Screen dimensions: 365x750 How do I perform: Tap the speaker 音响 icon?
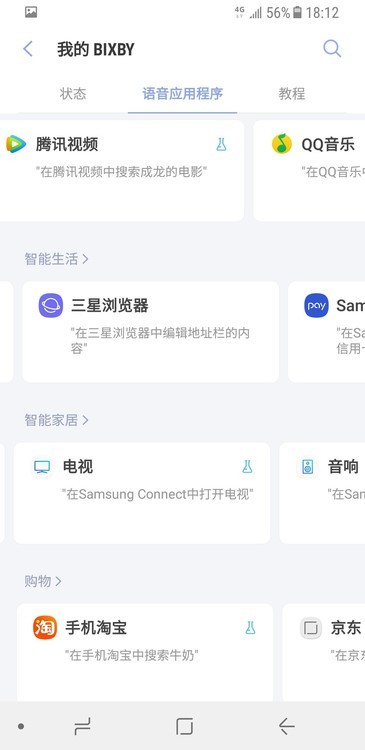click(308, 467)
